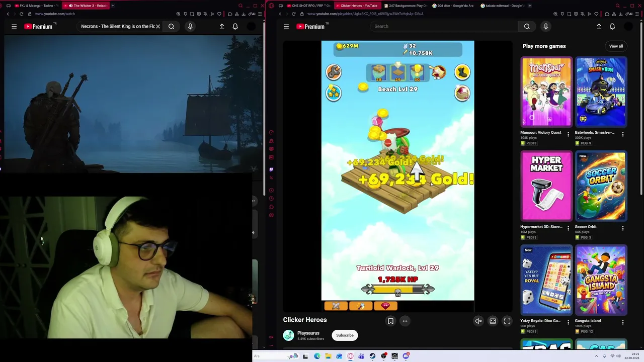Open options menu for Mansour: Victory Quest

click(x=568, y=134)
